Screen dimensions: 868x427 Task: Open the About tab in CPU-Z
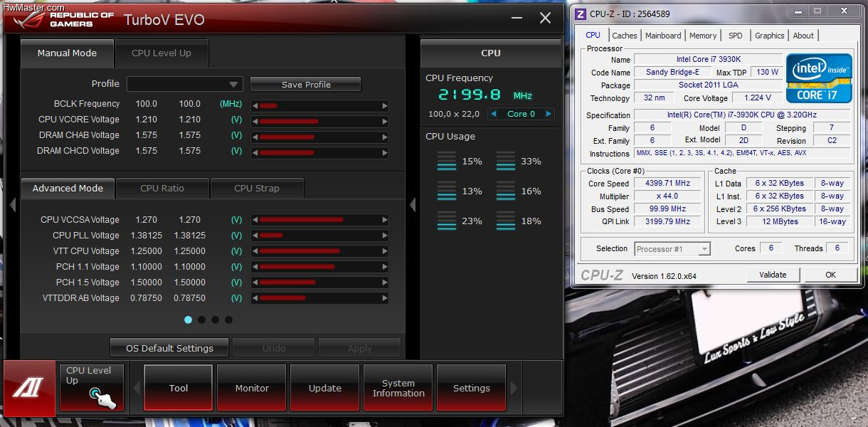click(x=803, y=36)
